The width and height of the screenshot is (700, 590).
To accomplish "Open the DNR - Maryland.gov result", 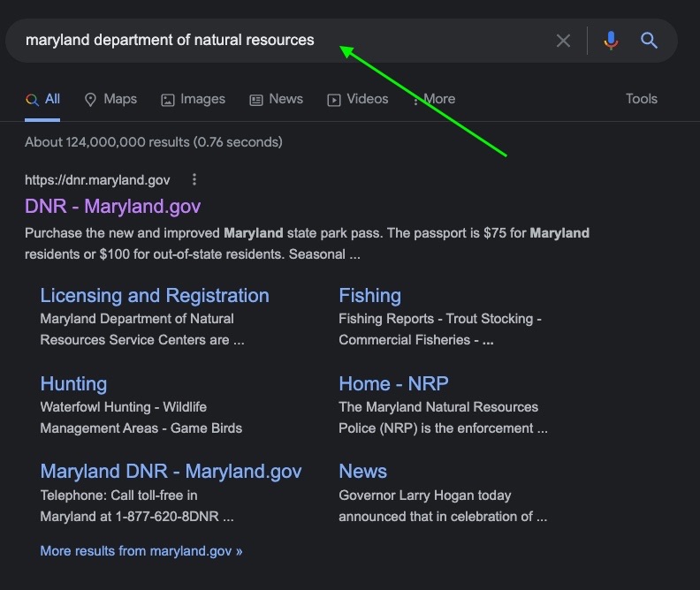I will [x=112, y=206].
